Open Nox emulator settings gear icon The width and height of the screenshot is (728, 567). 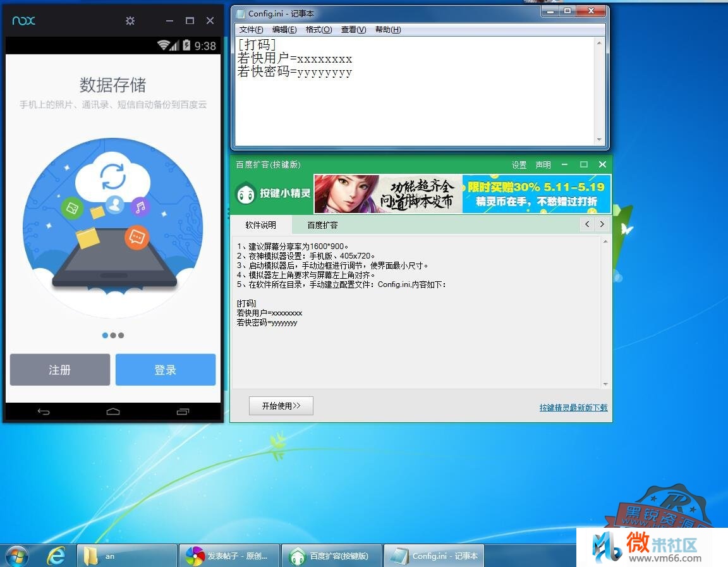pyautogui.click(x=130, y=21)
